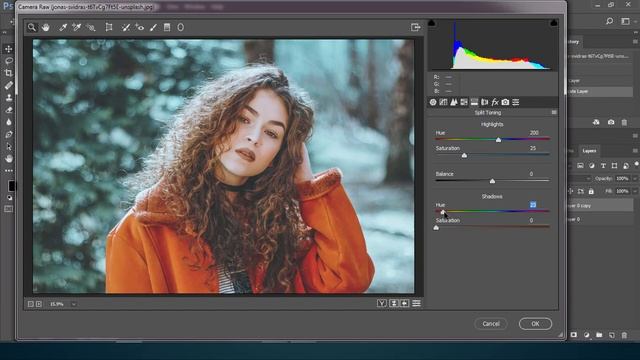This screenshot has width=640, height=360.
Task: Toggle highlight clipping warning on histogram
Action: tap(553, 23)
